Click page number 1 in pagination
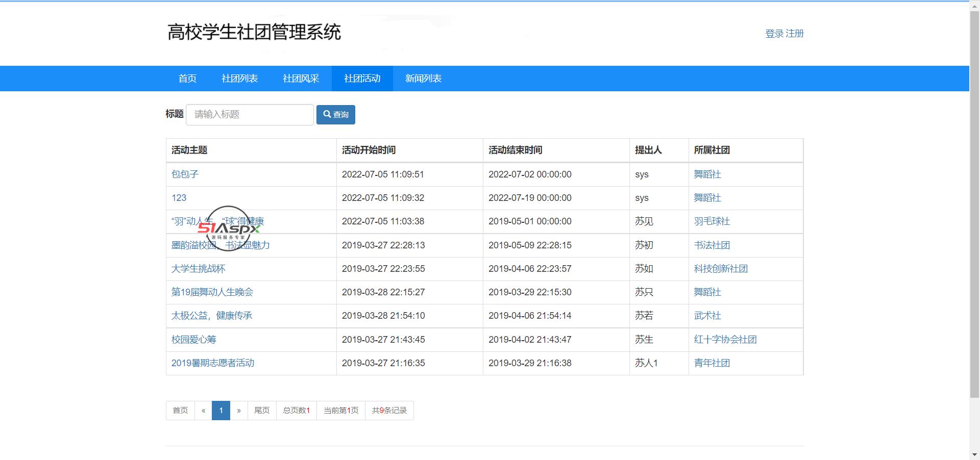980x460 pixels. [220, 411]
